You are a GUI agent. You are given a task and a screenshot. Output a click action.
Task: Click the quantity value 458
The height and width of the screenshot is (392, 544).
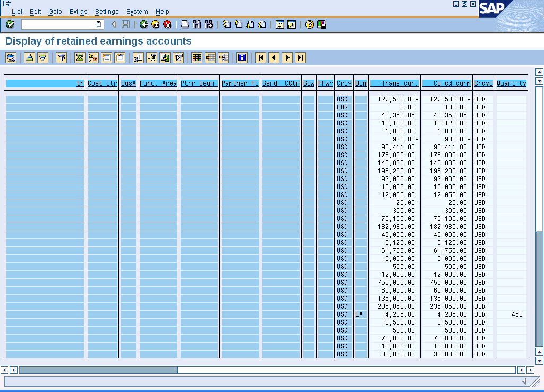coord(517,314)
